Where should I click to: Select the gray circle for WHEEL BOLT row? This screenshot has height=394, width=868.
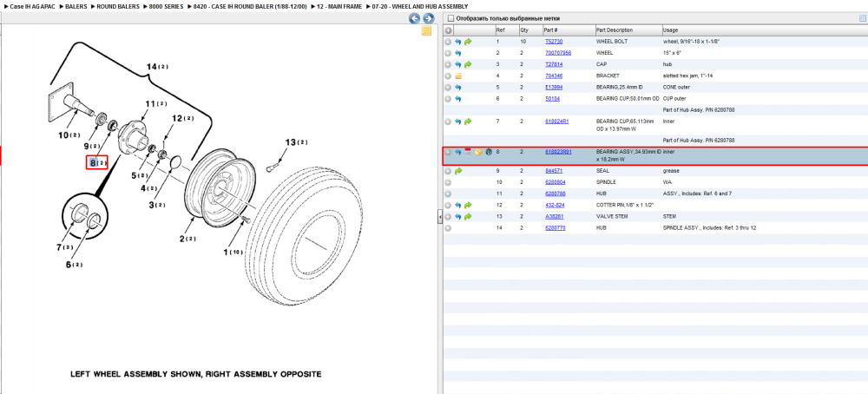(449, 42)
